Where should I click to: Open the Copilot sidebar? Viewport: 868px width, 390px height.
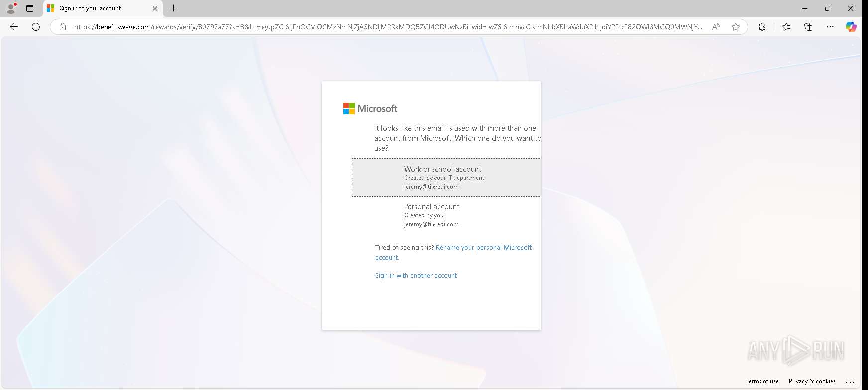[851, 27]
